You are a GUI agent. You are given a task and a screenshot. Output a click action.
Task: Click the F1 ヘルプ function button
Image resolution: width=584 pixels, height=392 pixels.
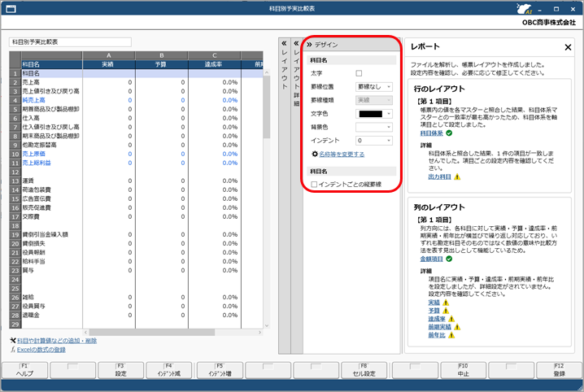click(25, 370)
